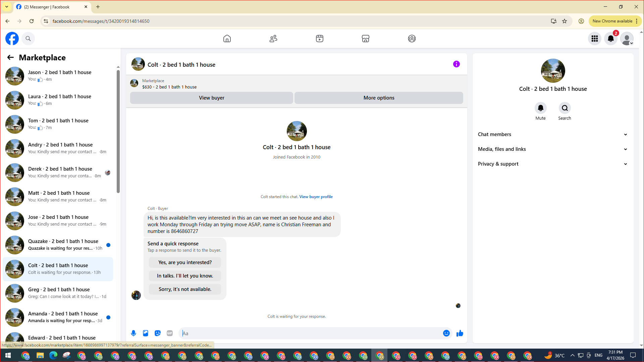644x362 pixels.
Task: Open the Facebook apps grid menu
Action: 594,39
